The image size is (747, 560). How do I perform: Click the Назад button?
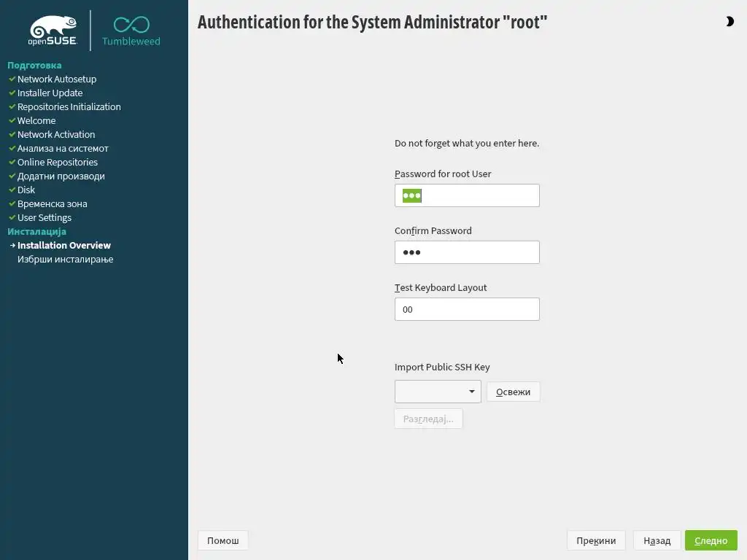tap(657, 540)
